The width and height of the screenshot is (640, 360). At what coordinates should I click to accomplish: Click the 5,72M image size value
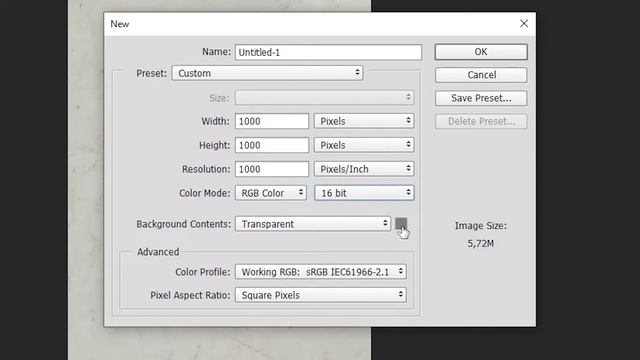[x=480, y=244]
